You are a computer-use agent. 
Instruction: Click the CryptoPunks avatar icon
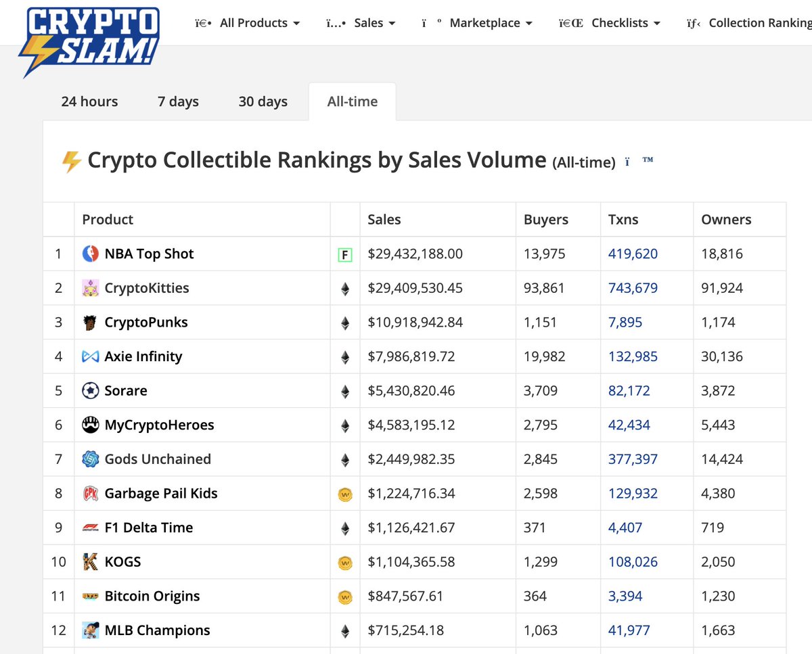pyautogui.click(x=89, y=322)
